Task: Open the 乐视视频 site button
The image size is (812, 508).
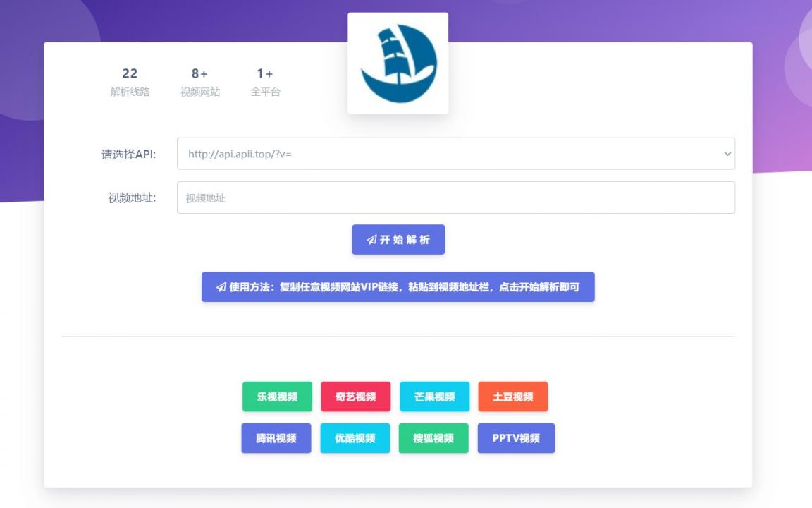Action: coord(277,397)
